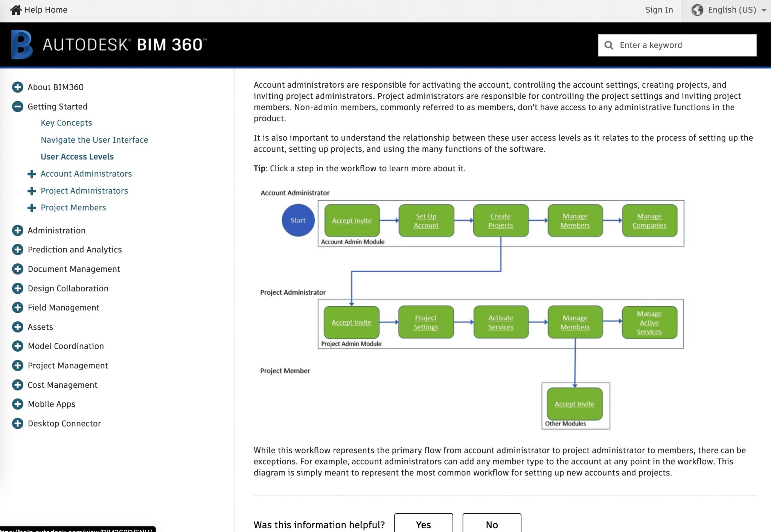Open the English (US) language dropdown
This screenshot has height=532, width=771.
click(729, 10)
